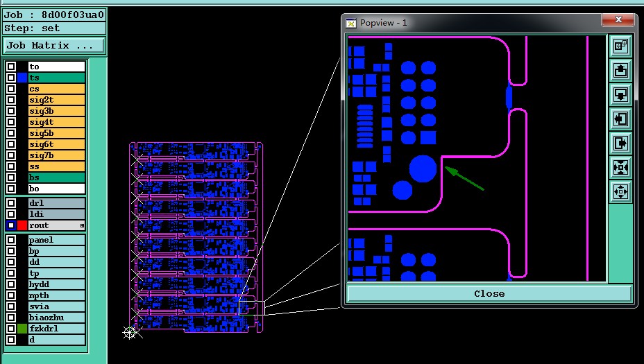This screenshot has height=364, width=644.
Task: Click the blue color swatch of ts layer
Action: click(x=22, y=78)
